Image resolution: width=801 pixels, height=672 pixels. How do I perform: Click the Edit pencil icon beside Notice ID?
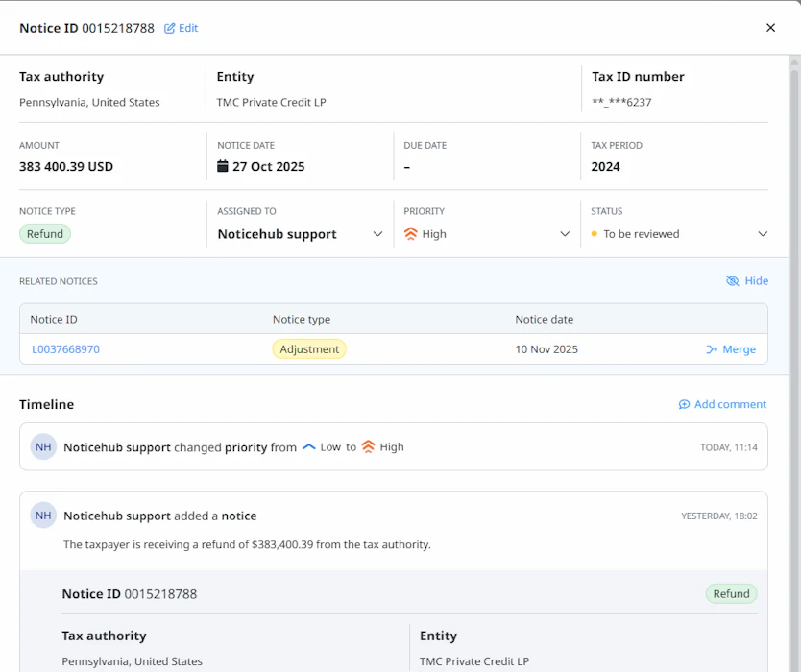(170, 28)
